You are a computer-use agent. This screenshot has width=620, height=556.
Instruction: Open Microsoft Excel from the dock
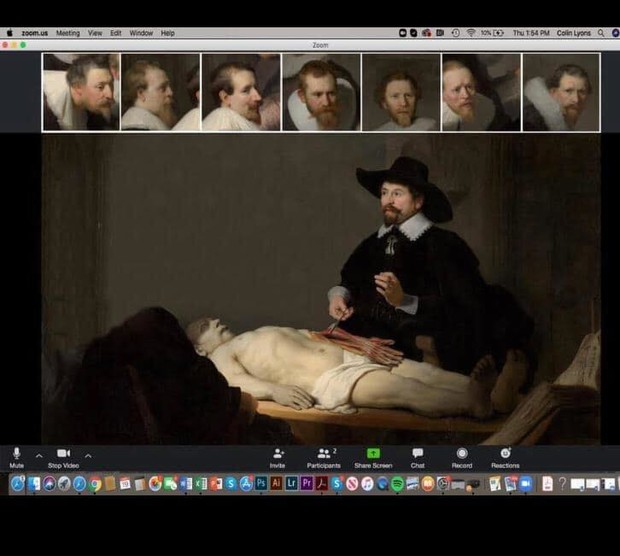coord(201,484)
